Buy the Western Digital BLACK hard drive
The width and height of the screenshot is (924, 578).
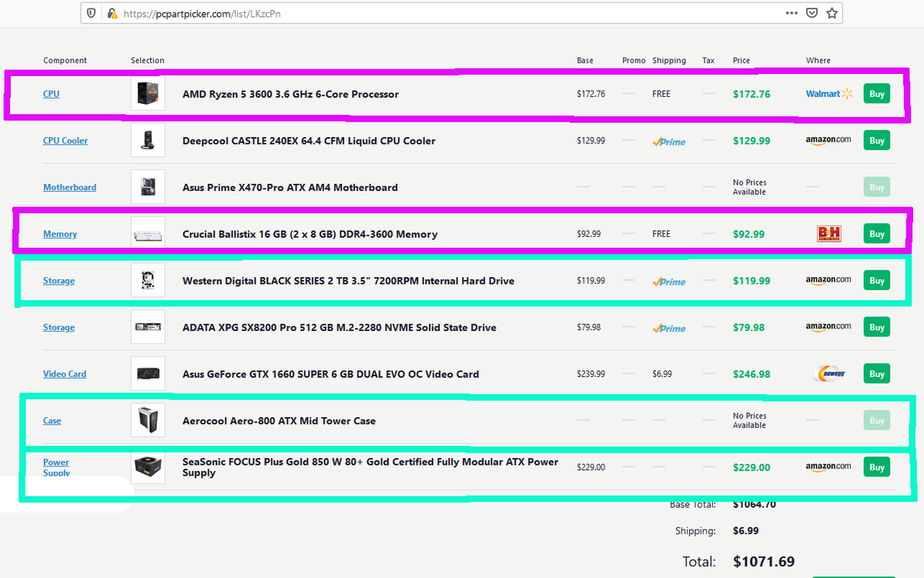pos(876,281)
